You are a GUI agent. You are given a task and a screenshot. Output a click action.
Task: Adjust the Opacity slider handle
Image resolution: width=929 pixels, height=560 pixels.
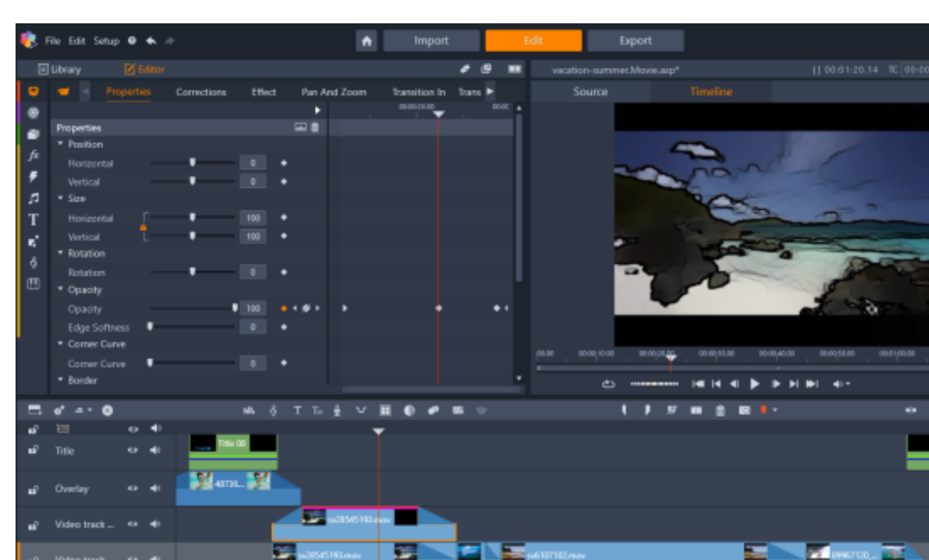[x=235, y=308]
